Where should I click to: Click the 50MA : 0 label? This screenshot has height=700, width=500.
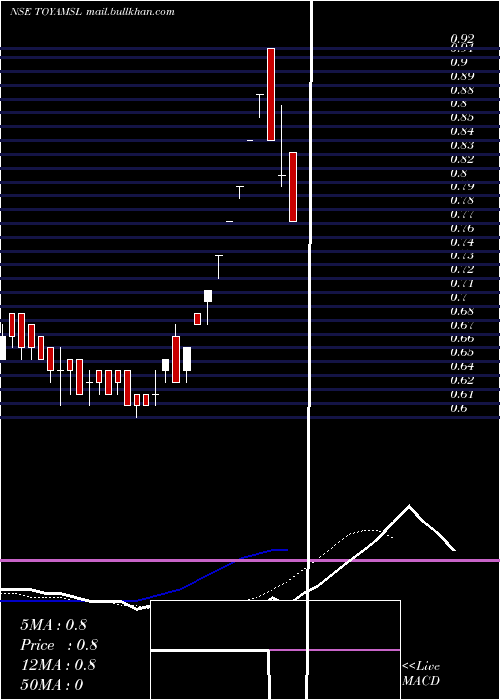click(x=52, y=685)
